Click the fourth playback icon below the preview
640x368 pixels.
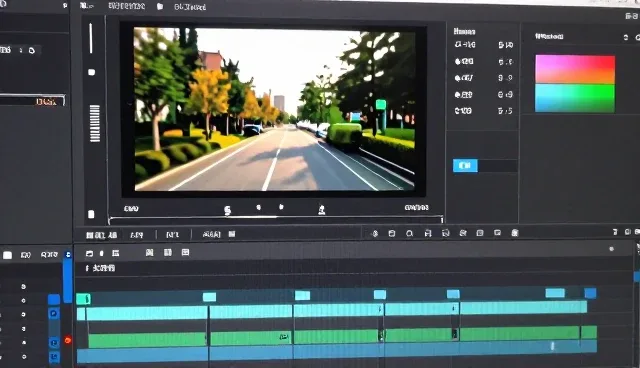coord(322,210)
